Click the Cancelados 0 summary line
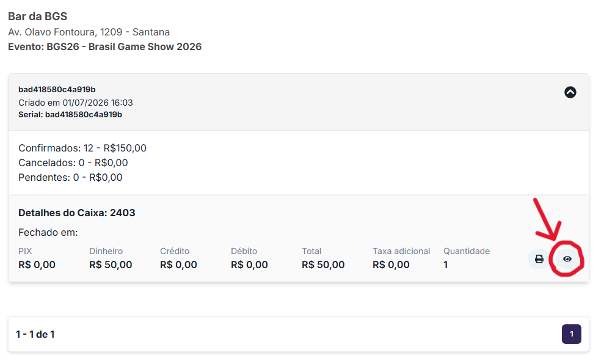The image size is (604, 364). coord(73,162)
